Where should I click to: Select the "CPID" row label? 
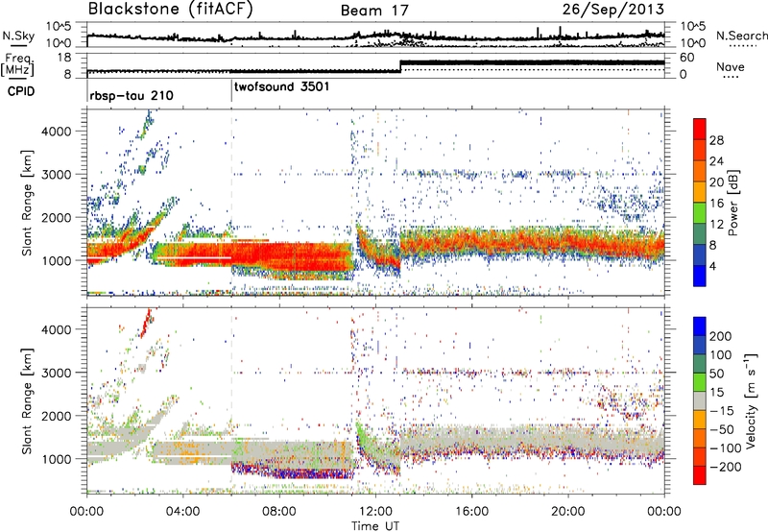pyautogui.click(x=21, y=91)
